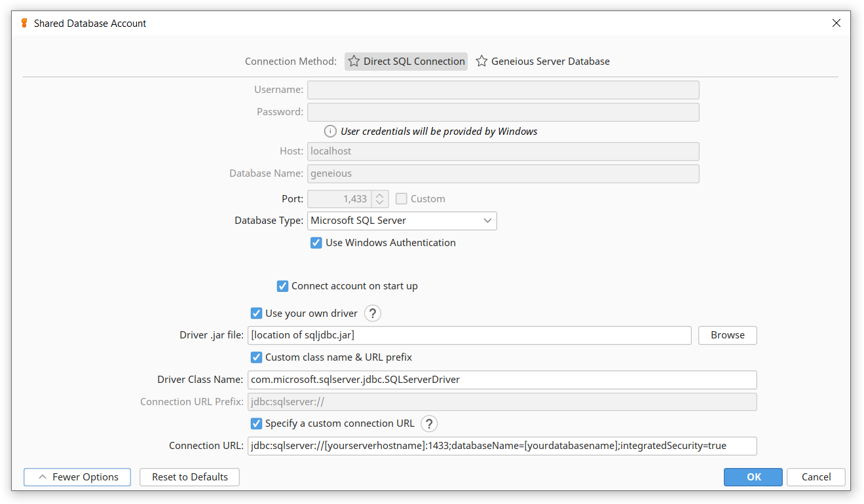Click the 'Shared Database Account' title text
The image size is (864, 504).
tap(90, 24)
